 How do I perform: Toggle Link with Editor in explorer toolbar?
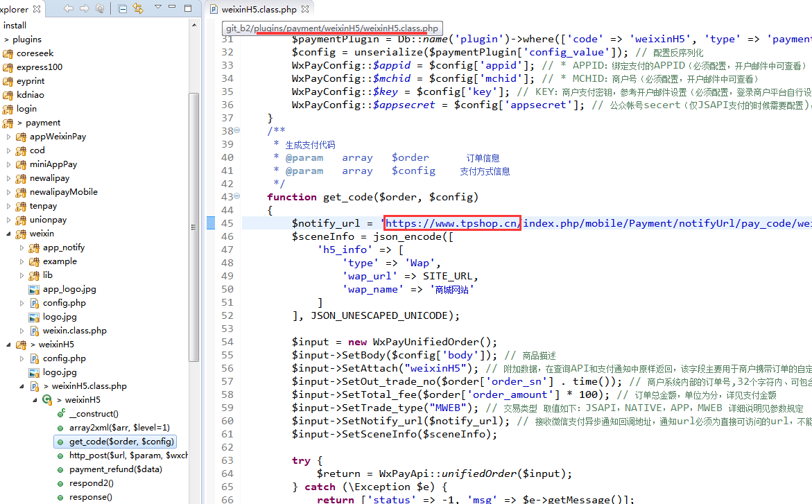point(137,9)
